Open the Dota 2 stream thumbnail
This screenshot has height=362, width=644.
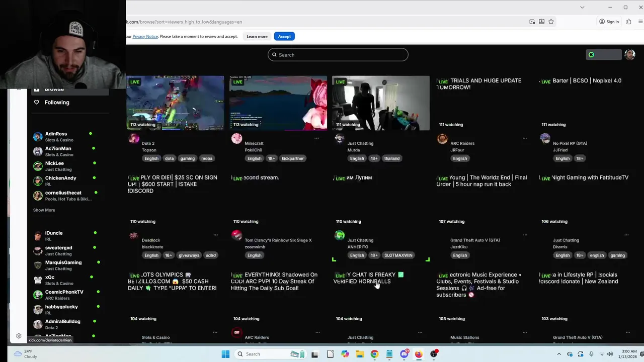click(x=175, y=103)
